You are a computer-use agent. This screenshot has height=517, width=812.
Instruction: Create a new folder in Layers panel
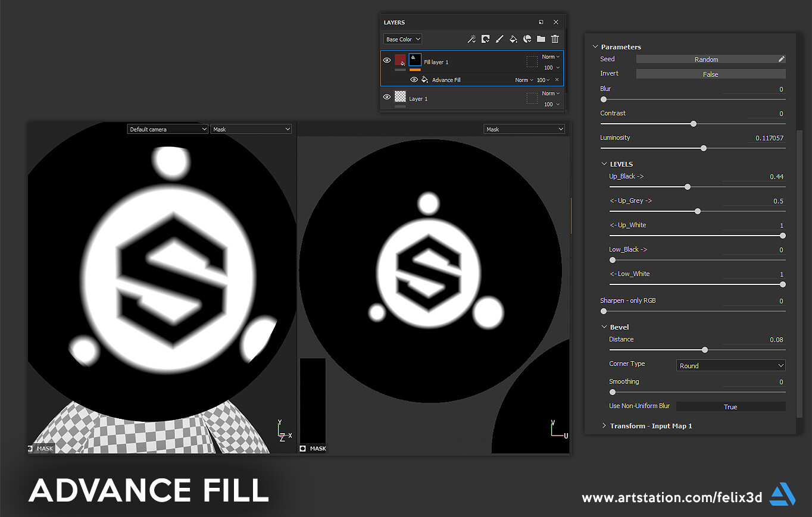pos(541,39)
